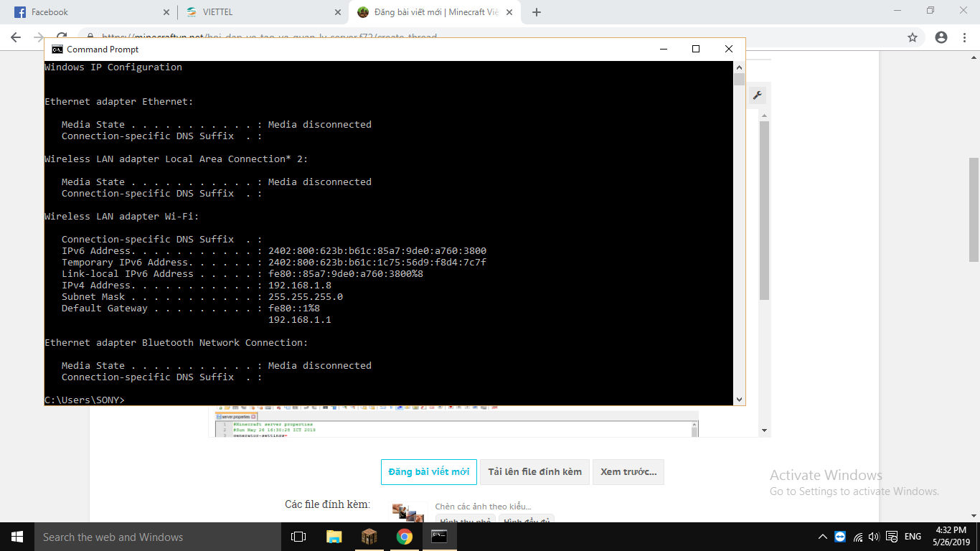The height and width of the screenshot is (551, 980).
Task: Close the VIETTEL tab
Action: (x=338, y=12)
